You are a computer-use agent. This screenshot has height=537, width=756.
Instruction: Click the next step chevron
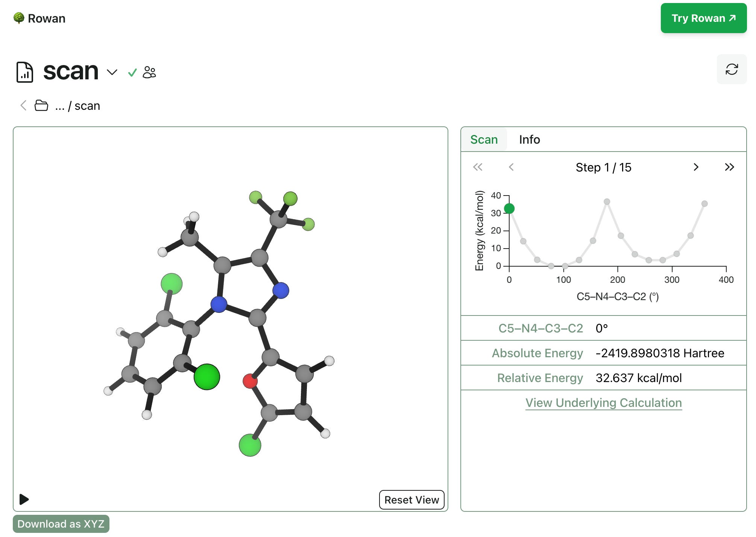point(695,168)
